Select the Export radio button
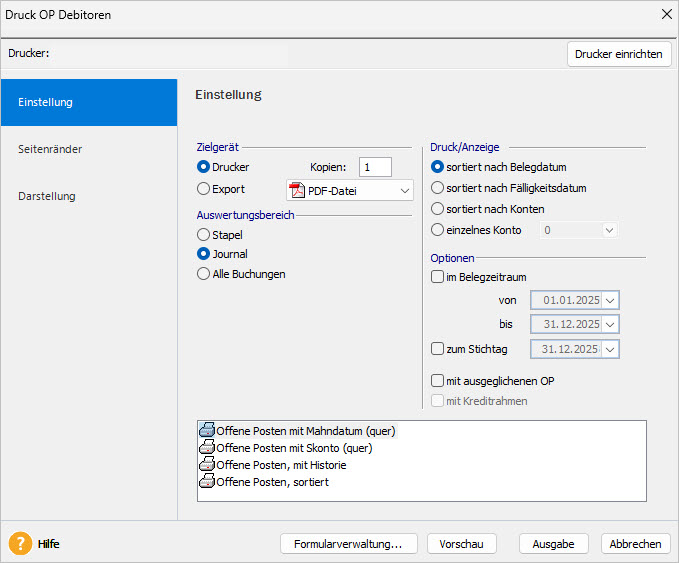Image resolution: width=679 pixels, height=563 pixels. tap(204, 188)
